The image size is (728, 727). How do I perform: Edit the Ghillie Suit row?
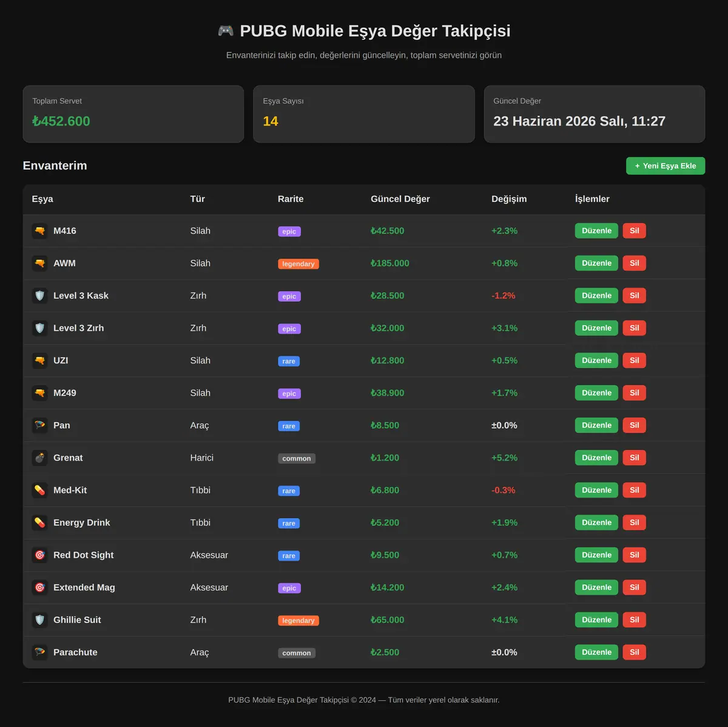coord(596,620)
